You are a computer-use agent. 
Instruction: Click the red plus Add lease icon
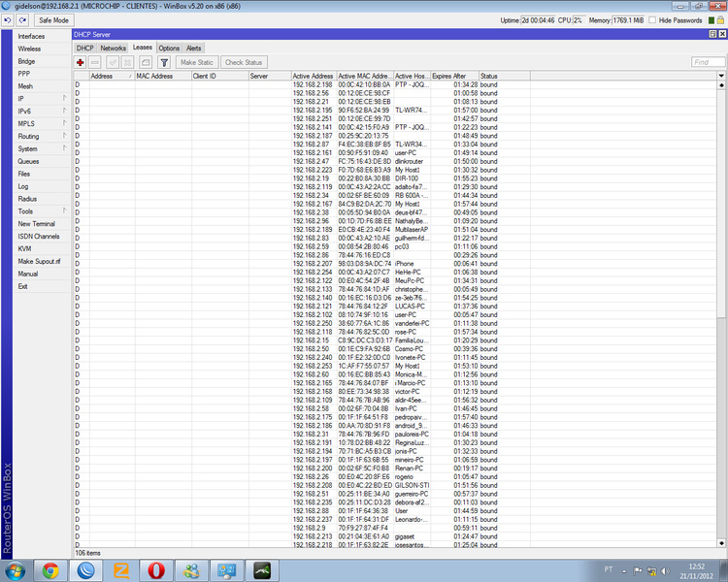click(80, 62)
